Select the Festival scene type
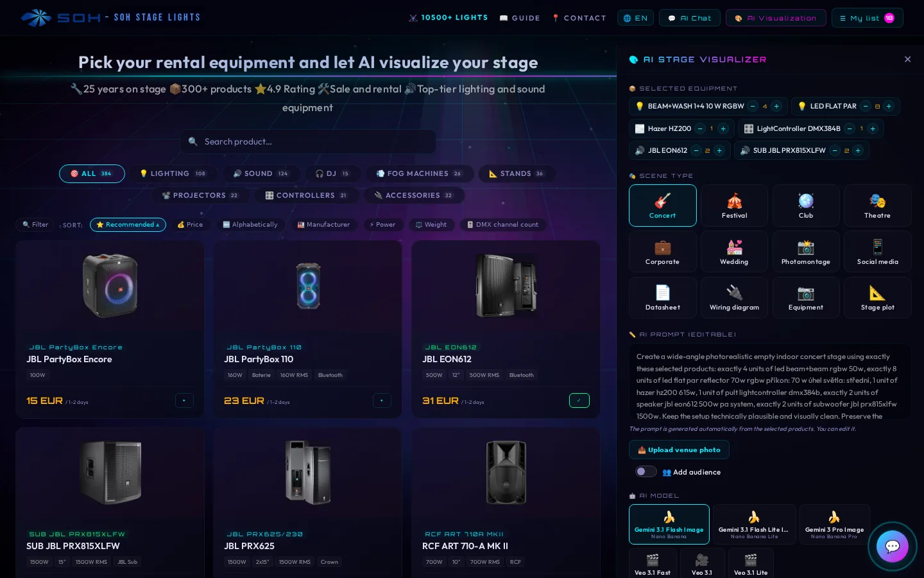The image size is (924, 578). coord(734,206)
